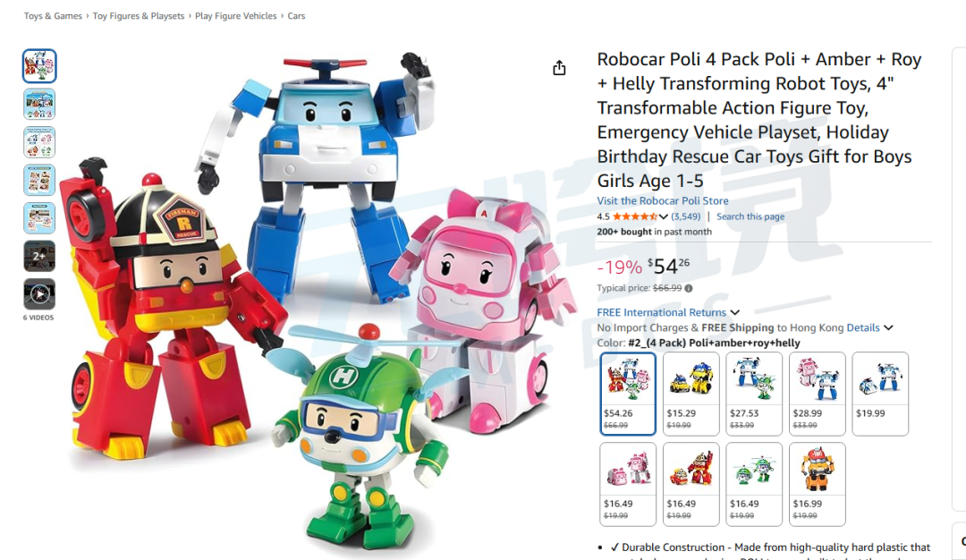This screenshot has width=966, height=560.
Task: Click the share icon above product image
Action: tap(559, 68)
